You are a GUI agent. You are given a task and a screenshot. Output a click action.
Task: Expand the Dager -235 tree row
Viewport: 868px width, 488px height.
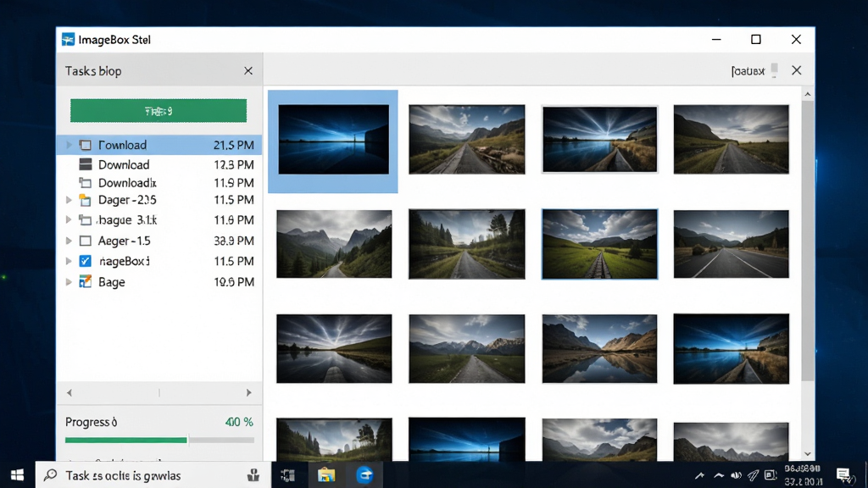[69, 200]
